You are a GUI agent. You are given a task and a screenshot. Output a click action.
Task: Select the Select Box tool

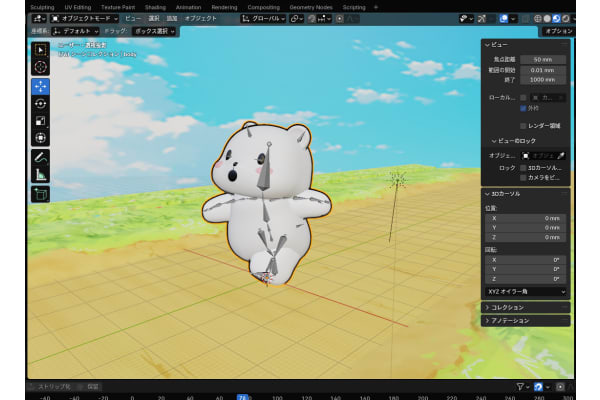tap(41, 49)
